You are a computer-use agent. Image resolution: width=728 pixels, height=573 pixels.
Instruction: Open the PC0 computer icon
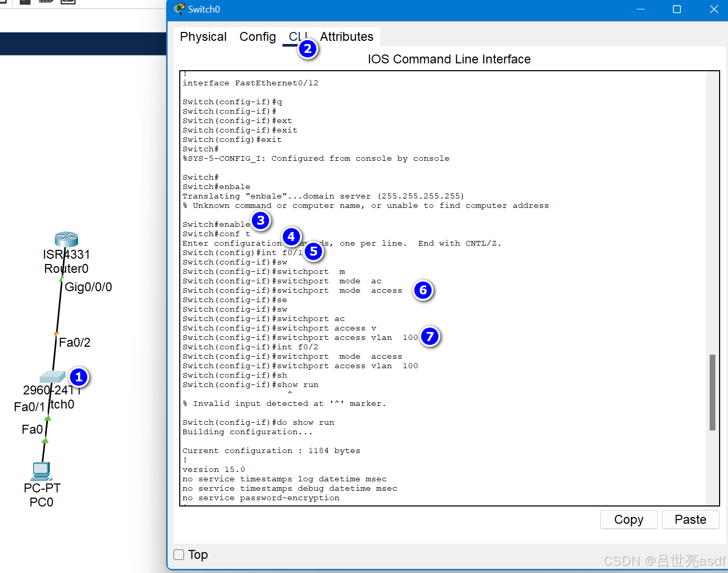41,471
